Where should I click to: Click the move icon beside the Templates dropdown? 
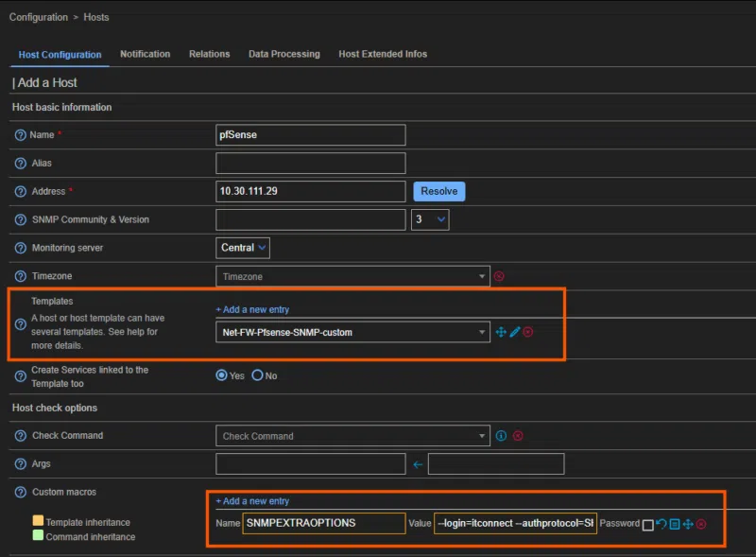[x=501, y=332]
